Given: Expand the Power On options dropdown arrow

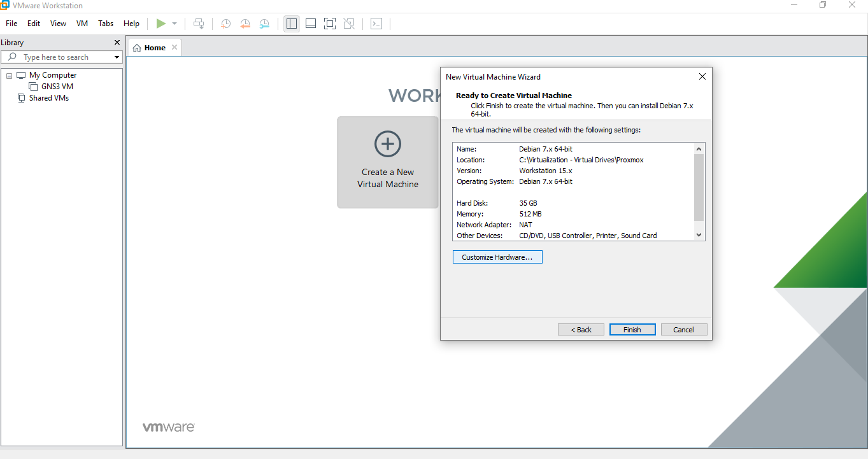Looking at the screenshot, I should coord(173,23).
